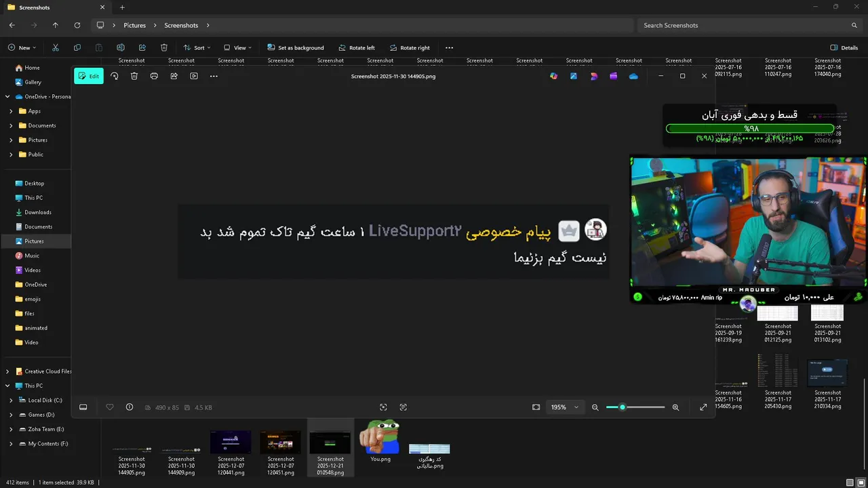Click Set as background button

tap(296, 47)
